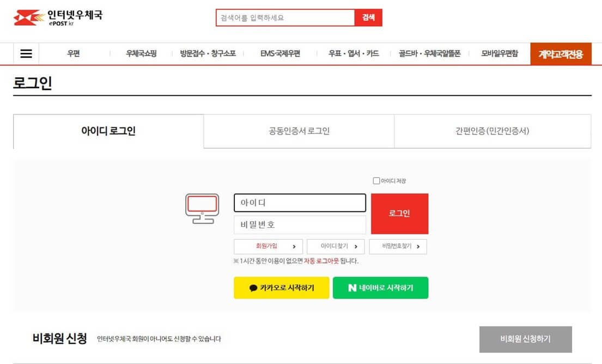
Task: Click the 검색어를 입력하세요 search field
Action: [x=285, y=17]
